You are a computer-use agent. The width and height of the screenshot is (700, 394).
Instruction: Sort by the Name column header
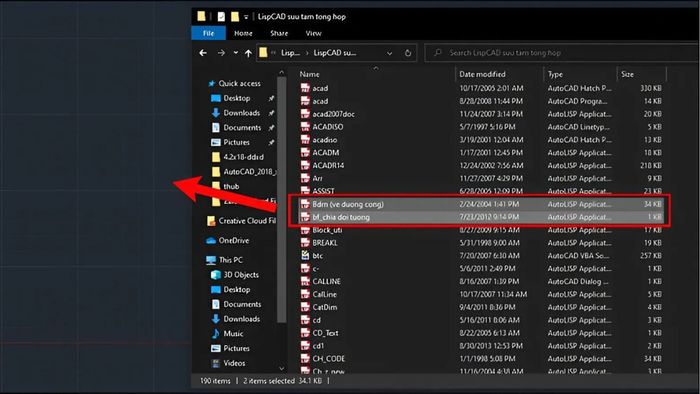[x=309, y=74]
